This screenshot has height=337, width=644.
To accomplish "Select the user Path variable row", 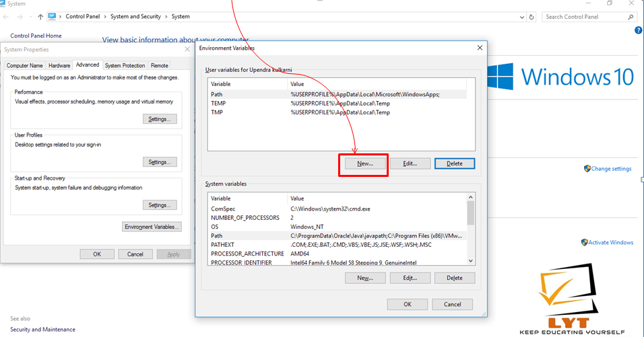I will pyautogui.click(x=337, y=94).
